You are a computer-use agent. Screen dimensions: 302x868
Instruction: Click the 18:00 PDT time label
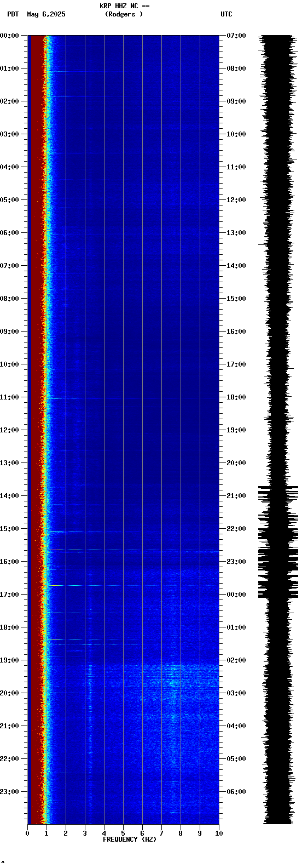click(9, 627)
